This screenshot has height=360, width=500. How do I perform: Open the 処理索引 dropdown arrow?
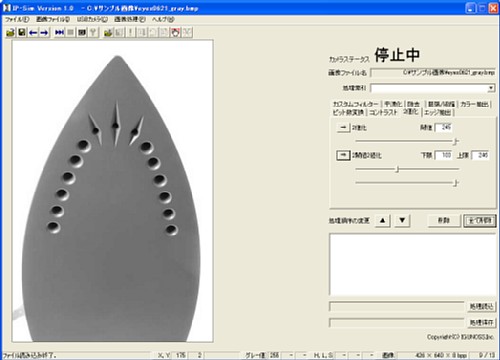point(491,88)
